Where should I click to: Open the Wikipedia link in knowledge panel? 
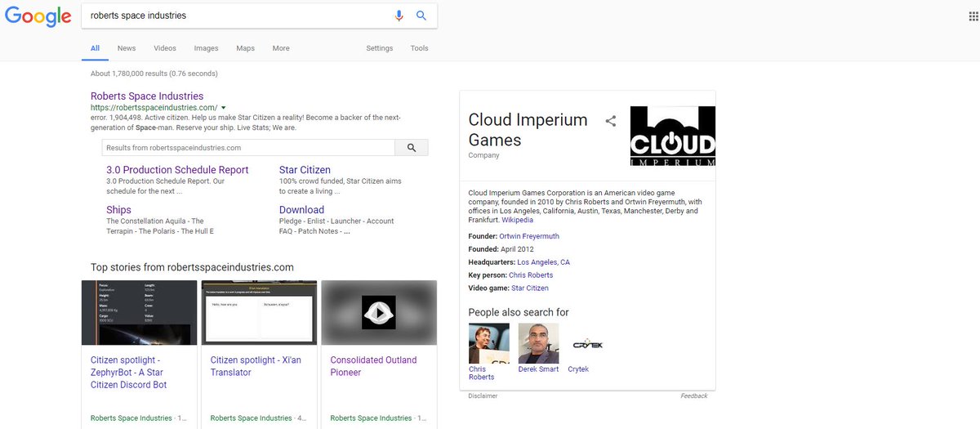point(517,220)
